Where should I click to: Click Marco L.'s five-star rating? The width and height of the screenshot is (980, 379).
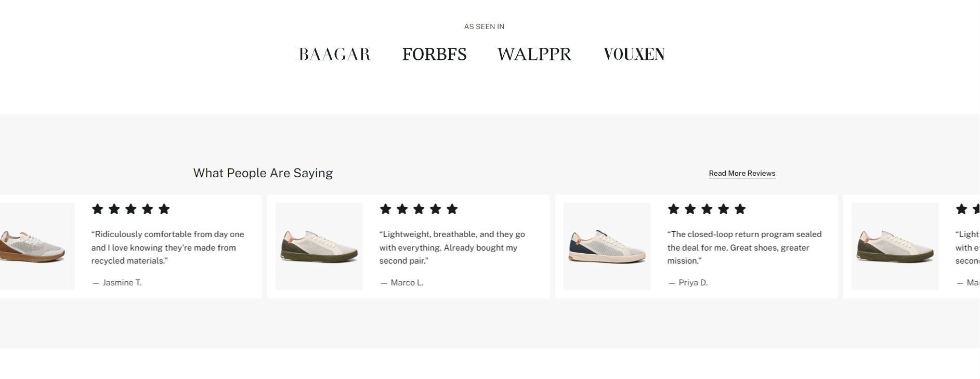(419, 209)
